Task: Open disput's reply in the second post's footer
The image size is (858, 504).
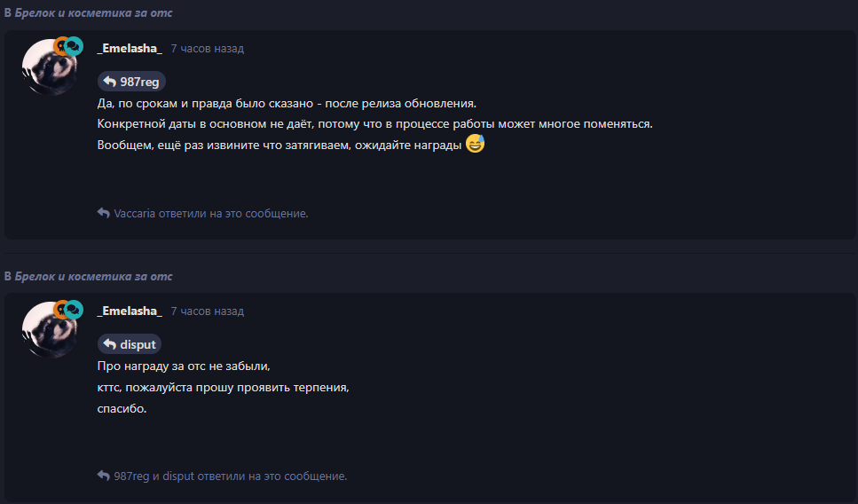Action: [178, 476]
